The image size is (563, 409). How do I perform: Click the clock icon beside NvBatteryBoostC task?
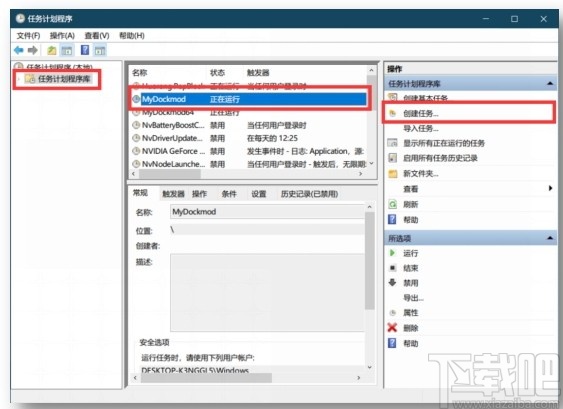pos(136,125)
